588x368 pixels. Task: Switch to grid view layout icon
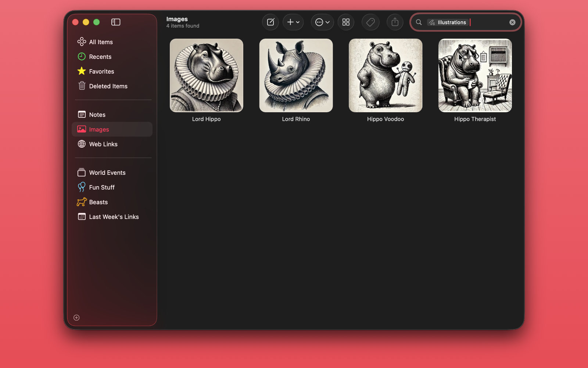[346, 22]
